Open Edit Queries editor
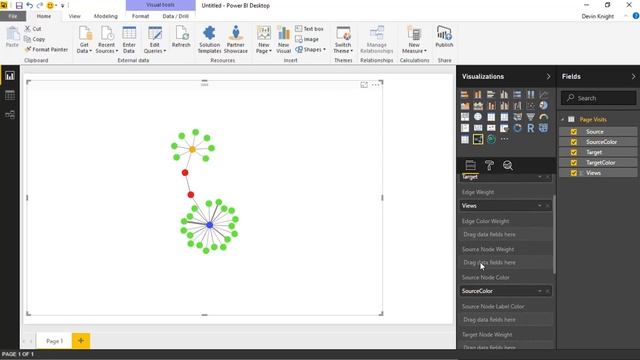640x360 pixels. point(155,40)
